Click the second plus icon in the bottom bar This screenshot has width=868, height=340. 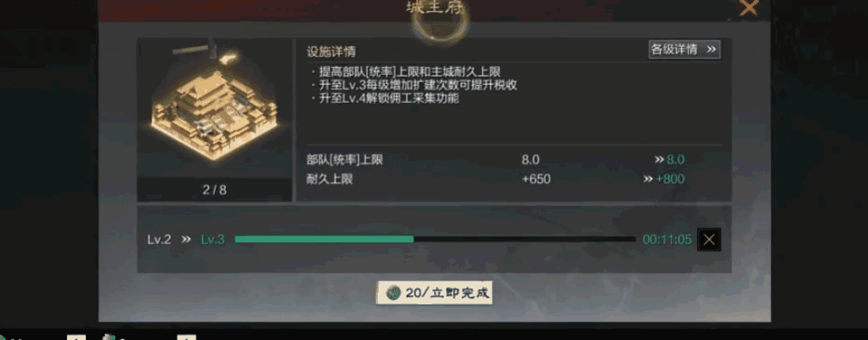point(187,337)
